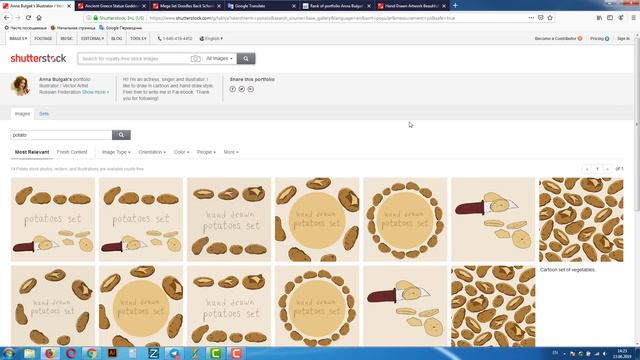Open page actions three-dots menu in address bar
The width and height of the screenshot is (640, 360).
pos(531,18)
